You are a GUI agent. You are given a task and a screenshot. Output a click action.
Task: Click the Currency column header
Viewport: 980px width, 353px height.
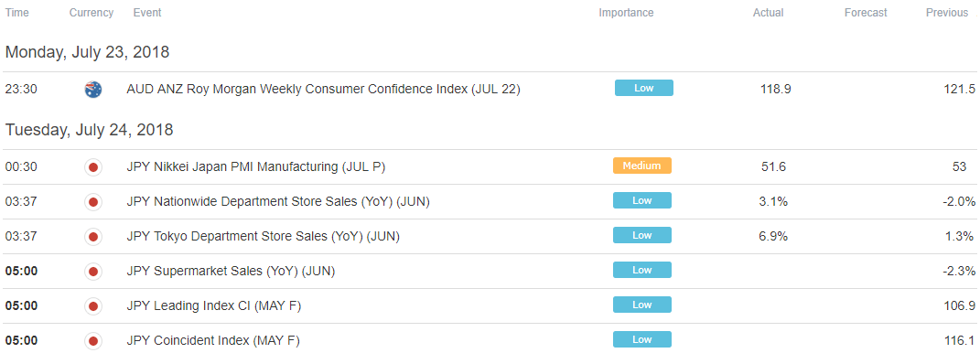tap(92, 13)
